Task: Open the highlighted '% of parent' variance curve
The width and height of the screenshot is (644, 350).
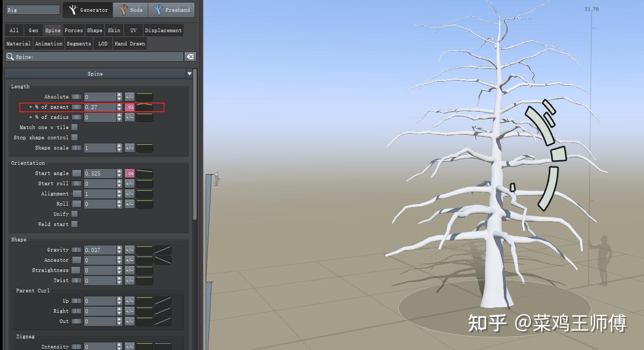Action: (144, 107)
